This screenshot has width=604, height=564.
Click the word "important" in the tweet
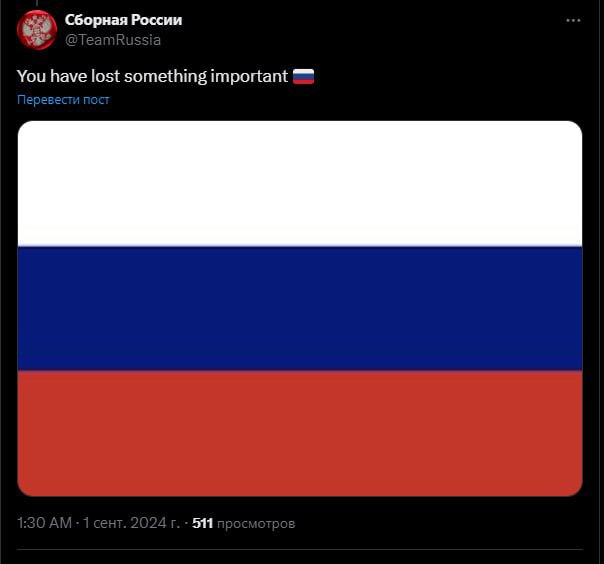click(249, 76)
